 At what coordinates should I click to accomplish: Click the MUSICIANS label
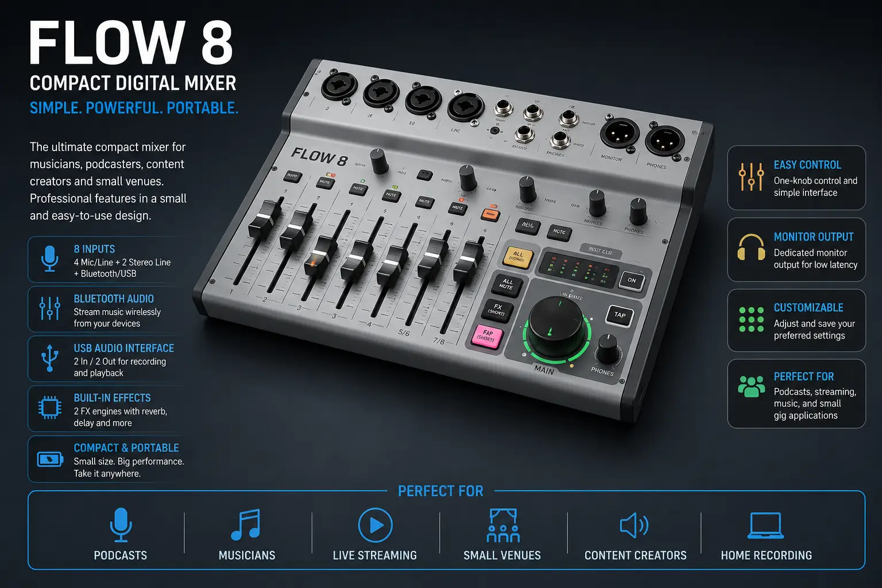(x=247, y=555)
